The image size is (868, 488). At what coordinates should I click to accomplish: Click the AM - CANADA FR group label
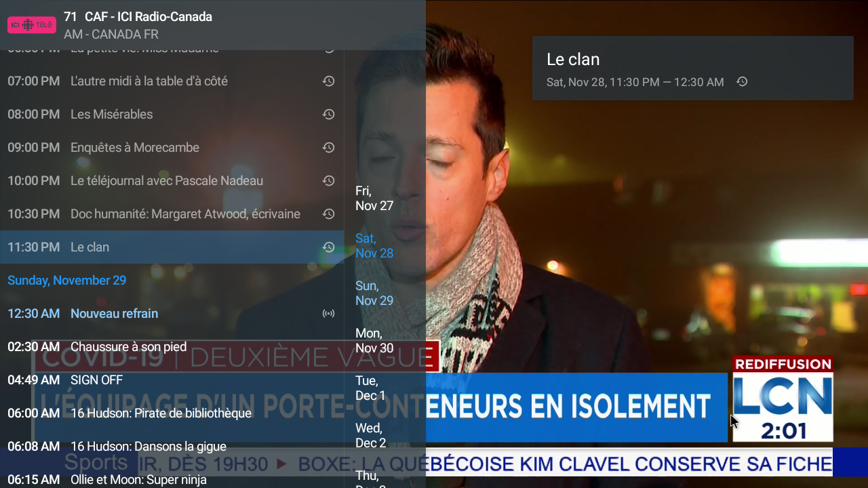click(111, 35)
